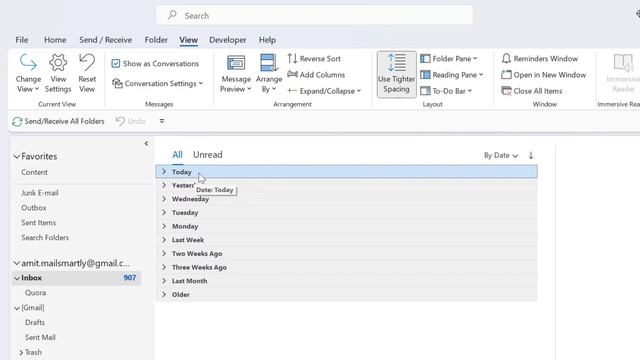Viewport: 640px width, 360px height.
Task: Show the Unread messages tab
Action: click(x=208, y=155)
